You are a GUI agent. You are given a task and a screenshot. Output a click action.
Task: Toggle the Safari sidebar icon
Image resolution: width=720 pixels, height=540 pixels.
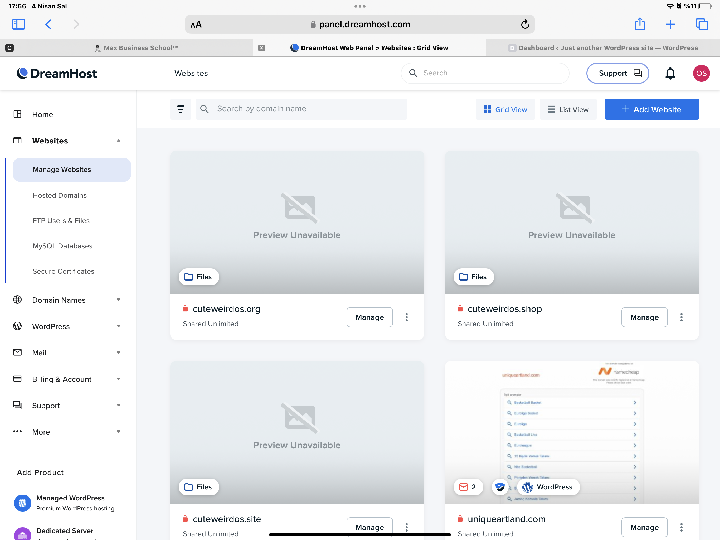click(x=18, y=24)
